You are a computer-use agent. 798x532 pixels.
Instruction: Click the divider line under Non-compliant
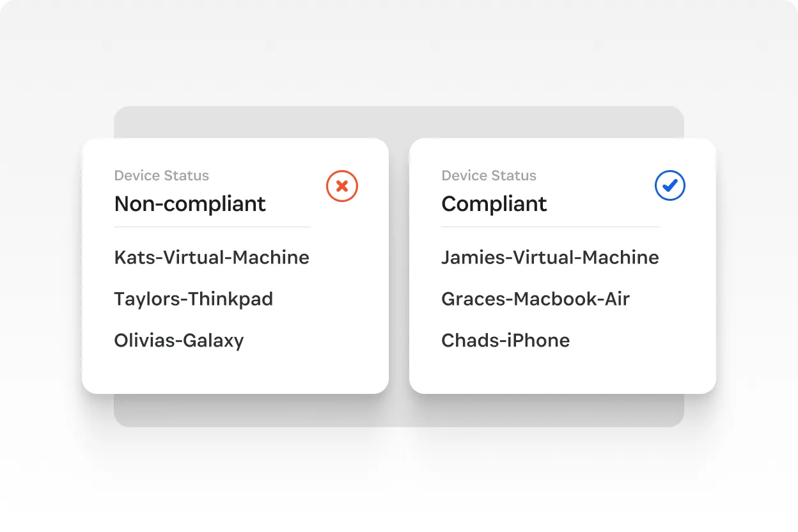[x=212, y=226]
